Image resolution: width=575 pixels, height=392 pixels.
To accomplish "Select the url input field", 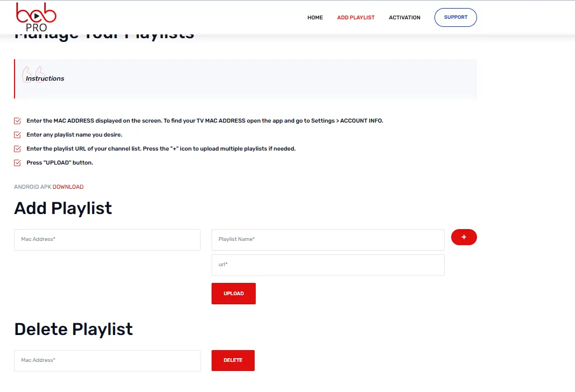I will [328, 265].
